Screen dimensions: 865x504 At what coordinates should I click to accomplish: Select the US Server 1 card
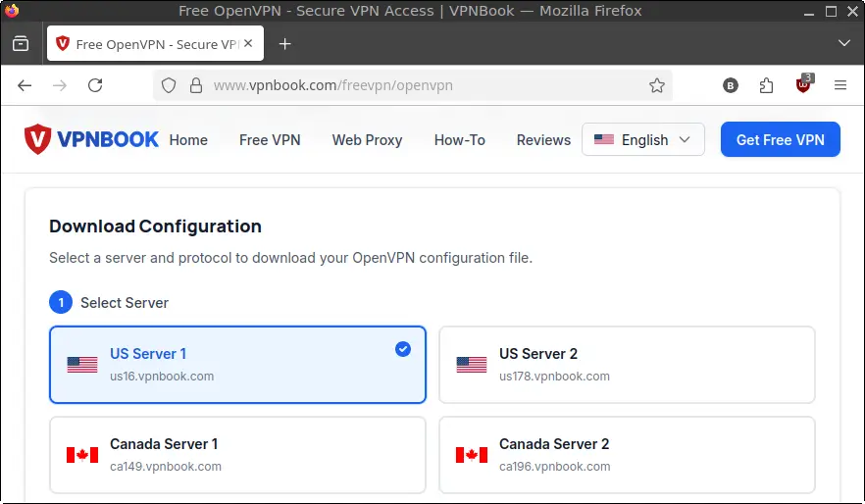(x=237, y=365)
